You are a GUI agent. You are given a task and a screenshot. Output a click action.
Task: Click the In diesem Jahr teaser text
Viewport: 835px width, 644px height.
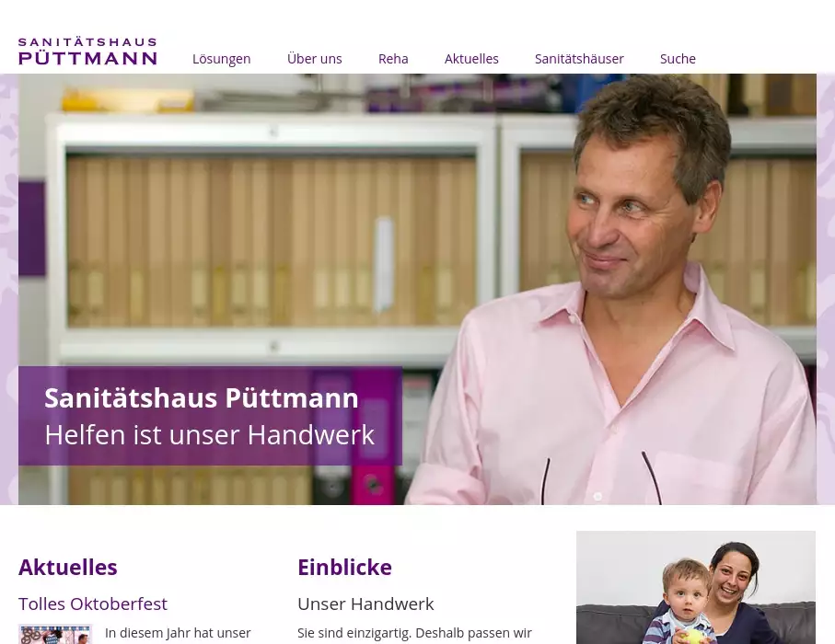click(178, 633)
